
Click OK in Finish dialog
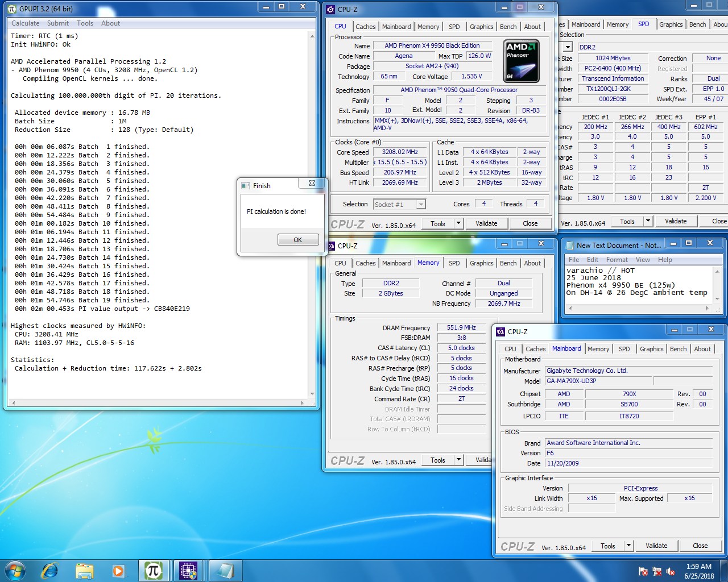pyautogui.click(x=297, y=240)
